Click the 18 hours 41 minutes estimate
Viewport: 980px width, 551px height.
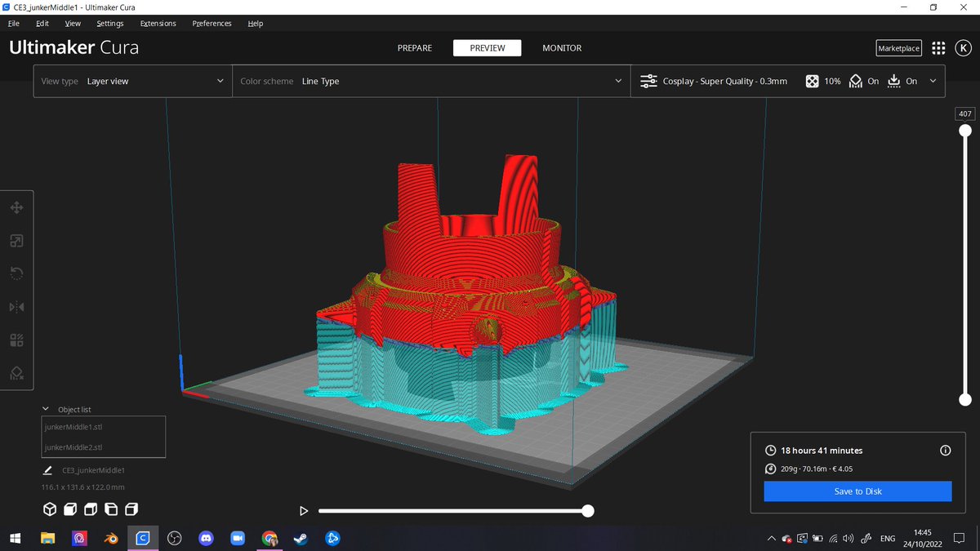tap(822, 451)
